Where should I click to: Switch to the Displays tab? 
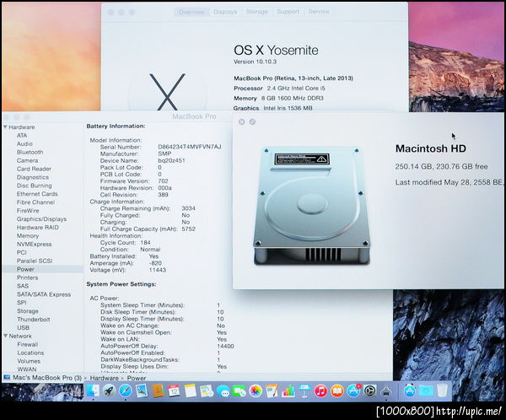click(x=225, y=12)
